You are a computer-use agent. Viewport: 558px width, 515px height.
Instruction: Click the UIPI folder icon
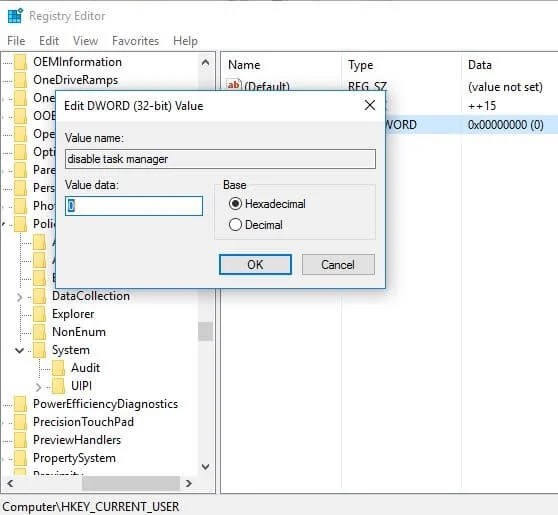tap(58, 386)
